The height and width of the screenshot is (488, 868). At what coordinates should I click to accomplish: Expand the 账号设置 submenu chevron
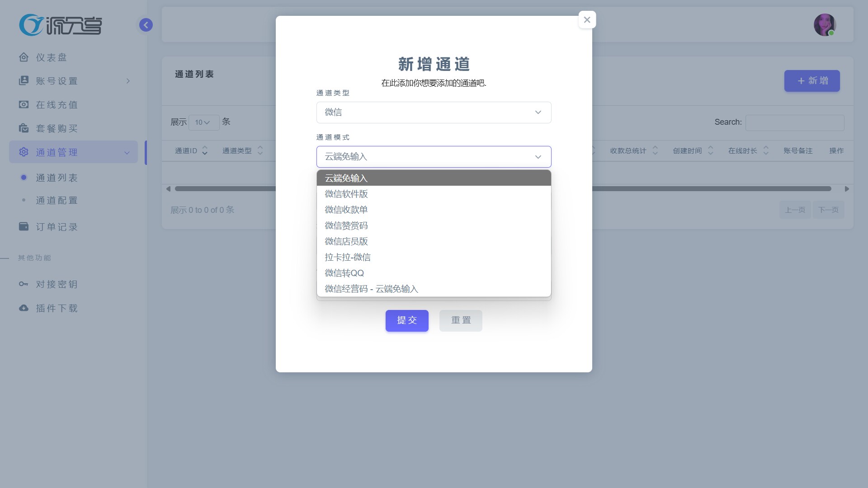127,80
